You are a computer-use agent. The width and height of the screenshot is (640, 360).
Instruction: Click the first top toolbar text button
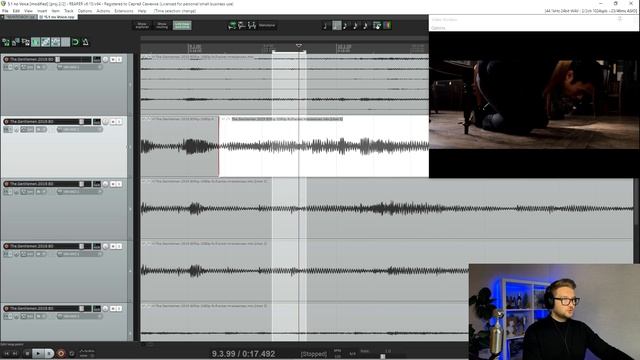pyautogui.click(x=142, y=25)
